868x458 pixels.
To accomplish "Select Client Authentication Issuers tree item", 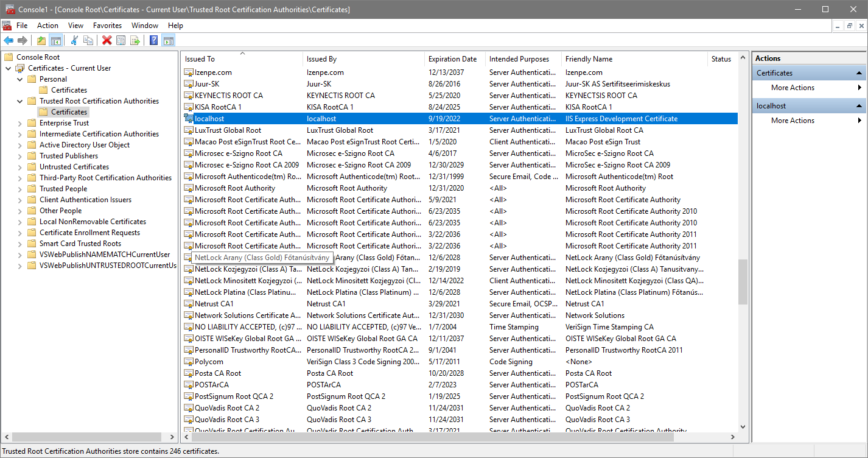I will pyautogui.click(x=85, y=200).
